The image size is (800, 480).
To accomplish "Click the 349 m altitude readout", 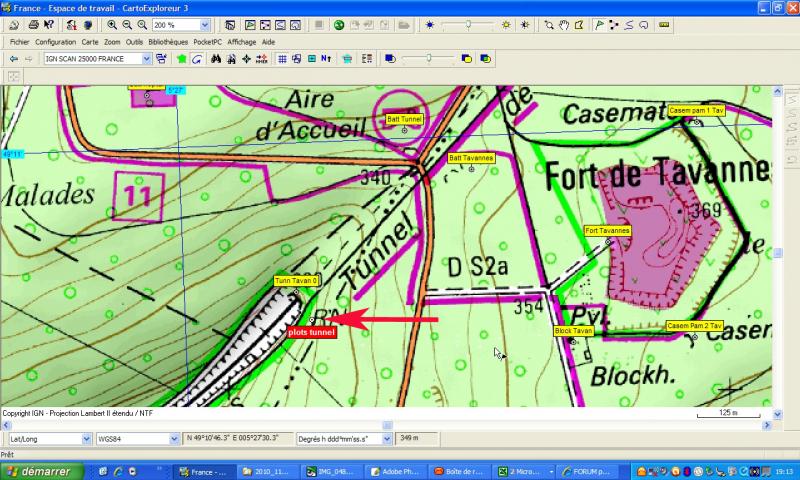I will (x=417, y=438).
